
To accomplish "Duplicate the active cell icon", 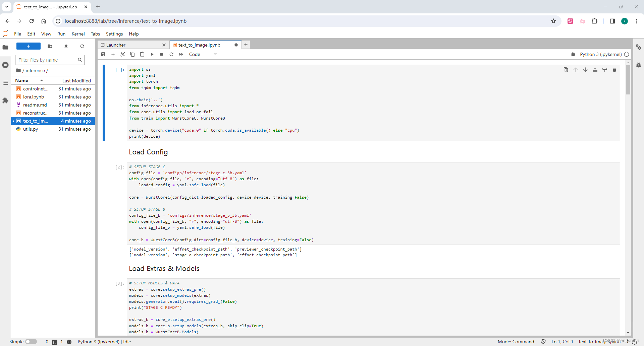I will [566, 70].
